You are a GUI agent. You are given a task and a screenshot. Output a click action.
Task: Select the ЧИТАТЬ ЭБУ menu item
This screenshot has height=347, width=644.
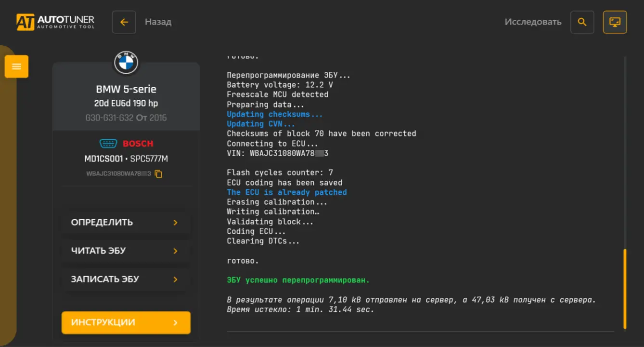pyautogui.click(x=126, y=251)
